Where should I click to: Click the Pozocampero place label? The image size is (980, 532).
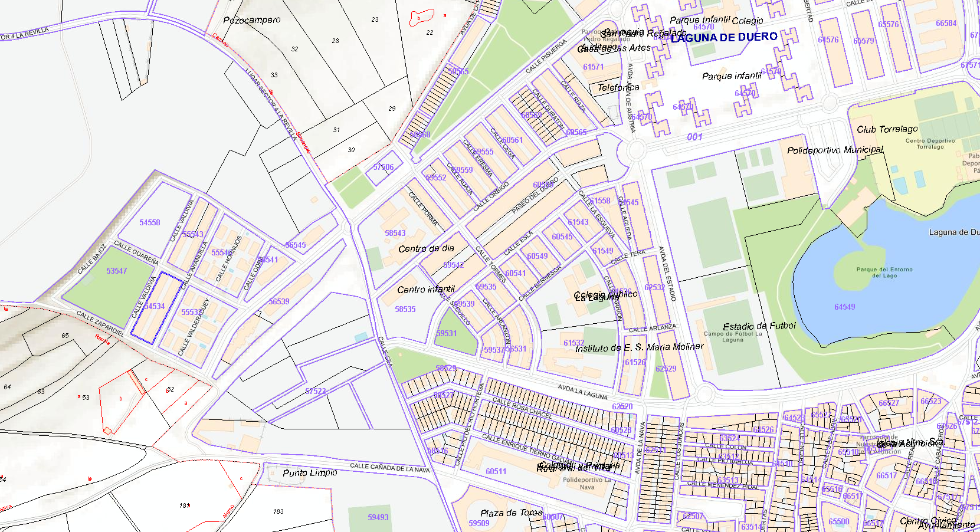tap(252, 20)
